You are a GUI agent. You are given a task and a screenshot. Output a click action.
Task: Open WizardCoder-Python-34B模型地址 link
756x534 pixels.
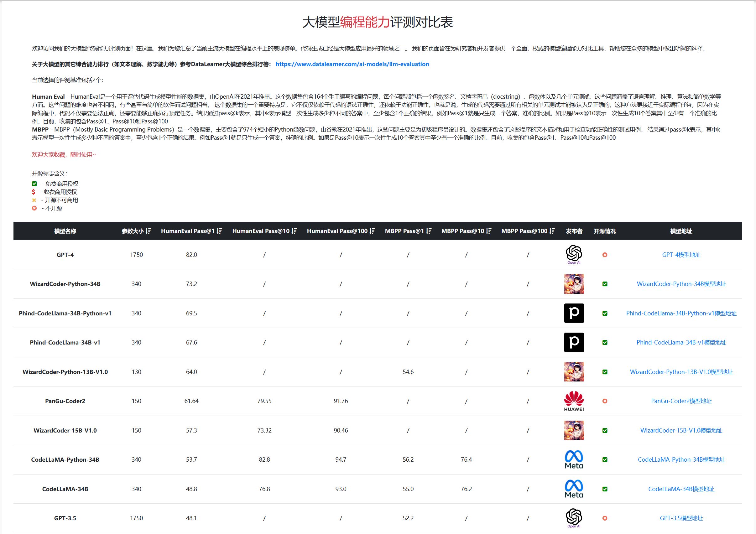681,284
